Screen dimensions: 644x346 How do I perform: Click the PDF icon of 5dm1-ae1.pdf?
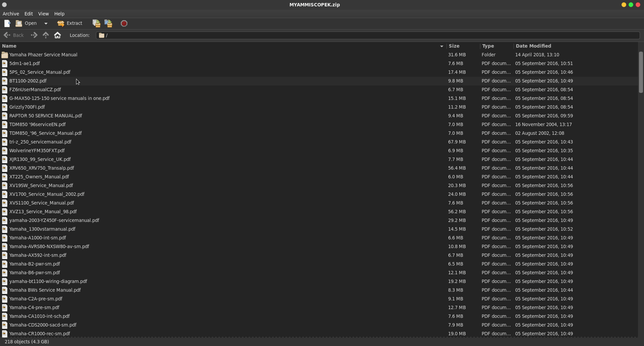[x=5, y=64]
